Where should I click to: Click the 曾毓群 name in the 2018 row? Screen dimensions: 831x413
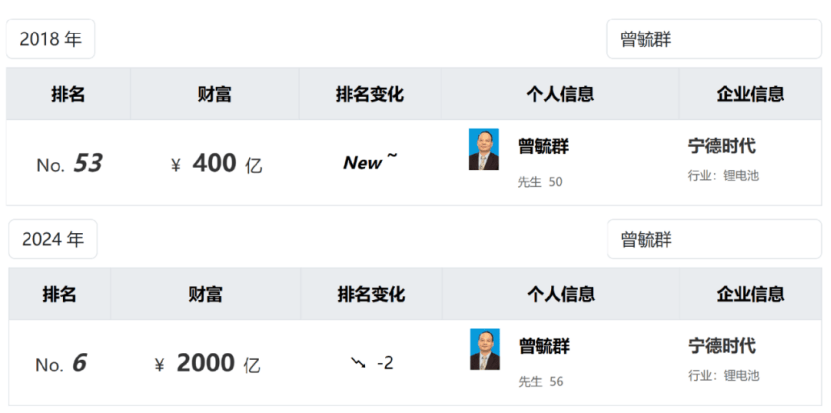tap(544, 146)
